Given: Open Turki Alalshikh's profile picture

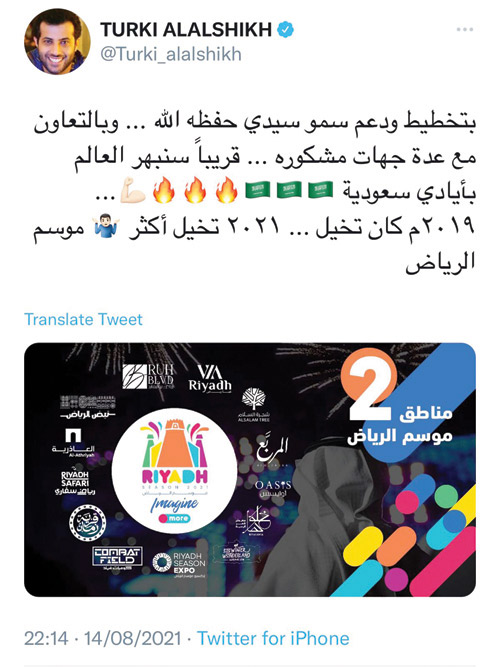Looking at the screenshot, I should (57, 42).
